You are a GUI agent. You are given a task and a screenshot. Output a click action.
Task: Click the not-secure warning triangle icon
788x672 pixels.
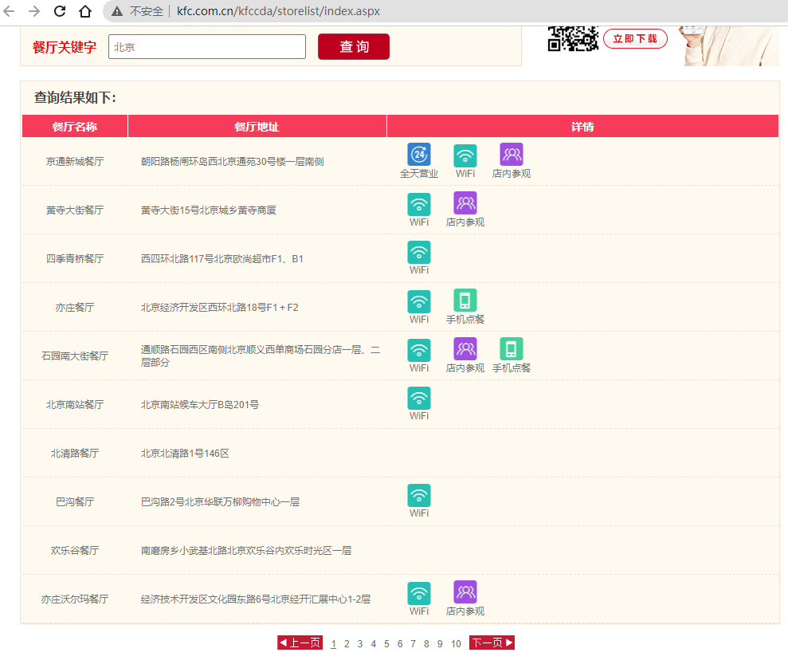pos(117,11)
